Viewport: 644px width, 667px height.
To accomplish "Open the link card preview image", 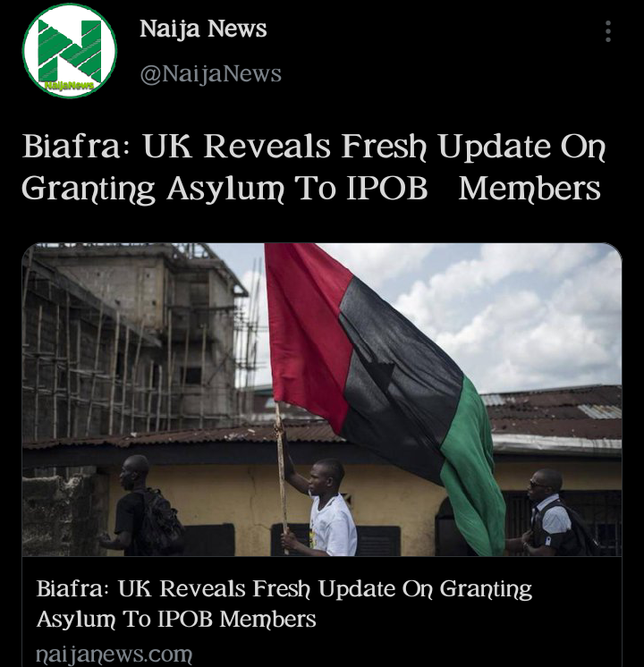I will [x=322, y=400].
